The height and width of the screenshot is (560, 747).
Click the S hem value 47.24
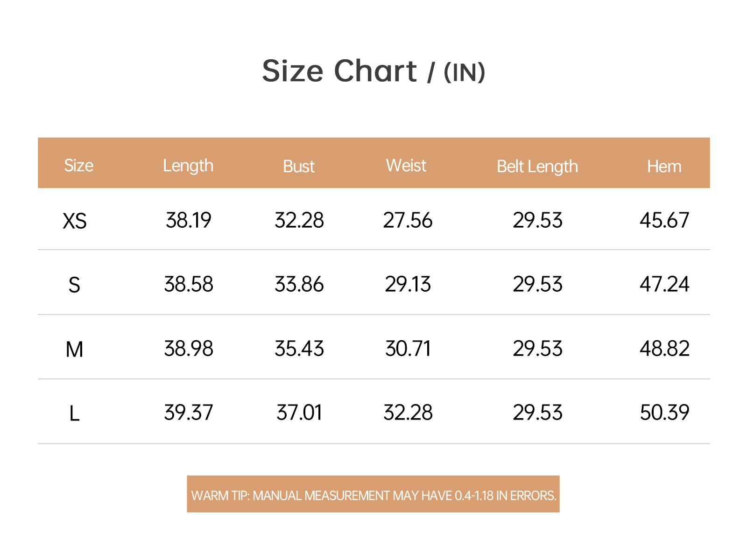[664, 285]
